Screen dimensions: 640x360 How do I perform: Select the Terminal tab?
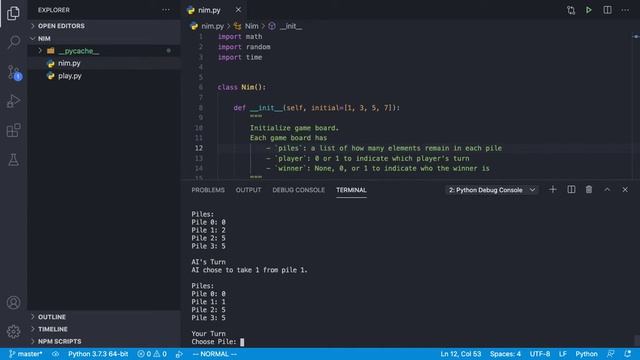351,190
